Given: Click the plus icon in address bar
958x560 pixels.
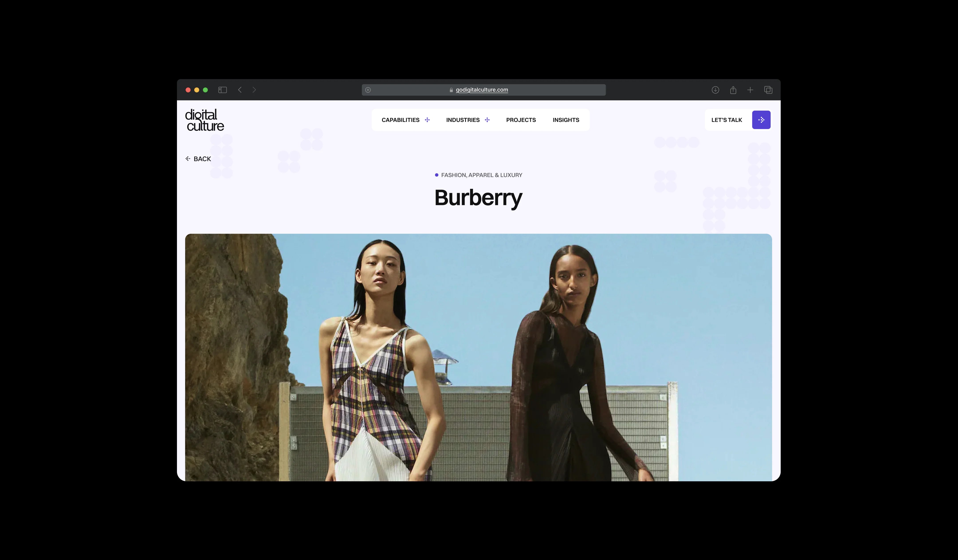Looking at the screenshot, I should click(368, 90).
